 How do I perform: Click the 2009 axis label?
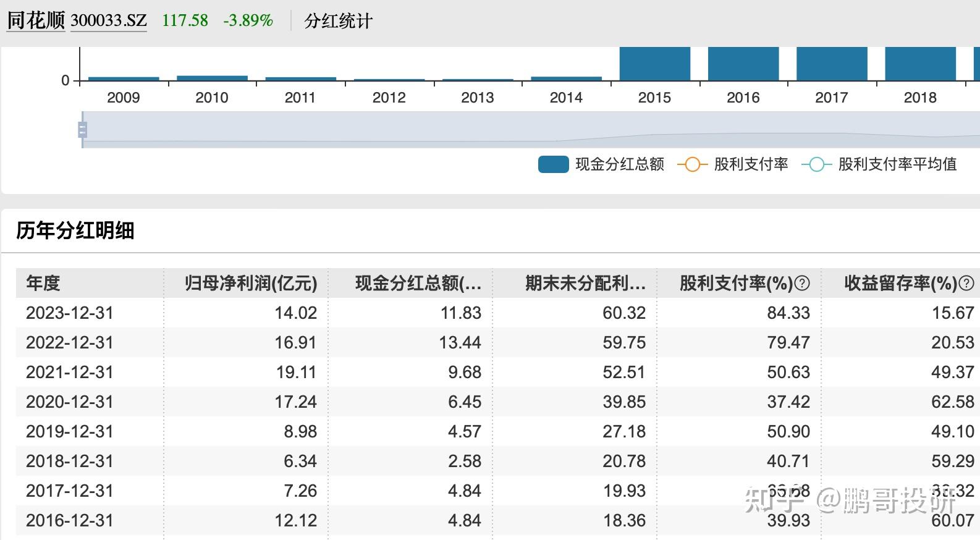coord(124,98)
